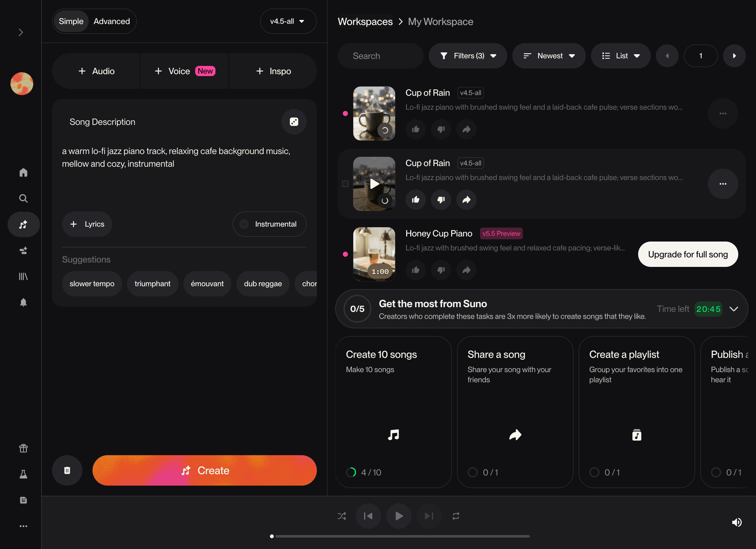Open the Workspaces breadcrumb
The width and height of the screenshot is (756, 549).
pos(365,22)
